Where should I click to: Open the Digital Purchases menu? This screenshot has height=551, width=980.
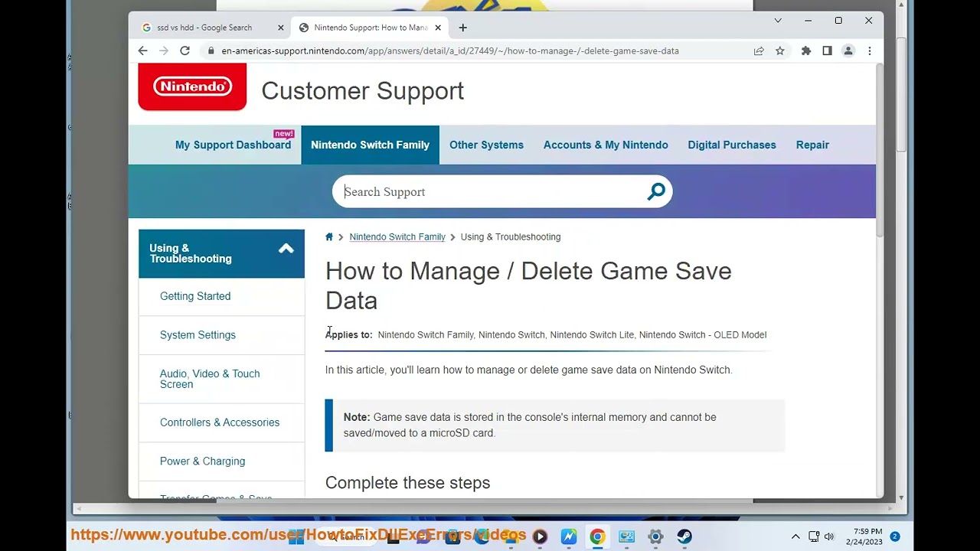(732, 145)
